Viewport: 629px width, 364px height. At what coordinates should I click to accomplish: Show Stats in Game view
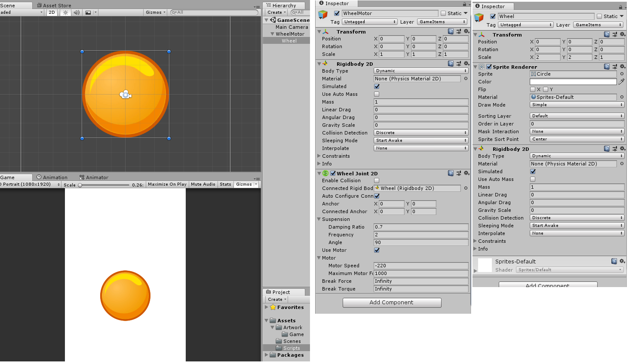pyautogui.click(x=225, y=184)
